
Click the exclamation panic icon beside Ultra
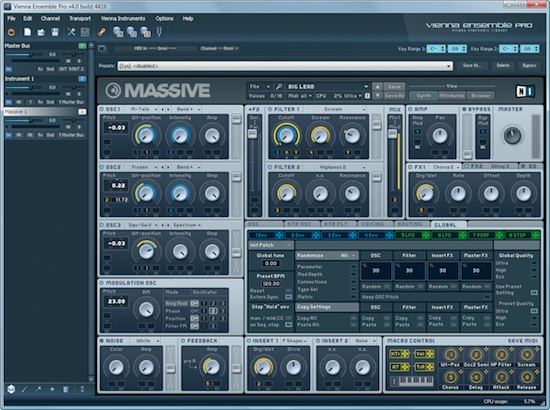[x=367, y=95]
